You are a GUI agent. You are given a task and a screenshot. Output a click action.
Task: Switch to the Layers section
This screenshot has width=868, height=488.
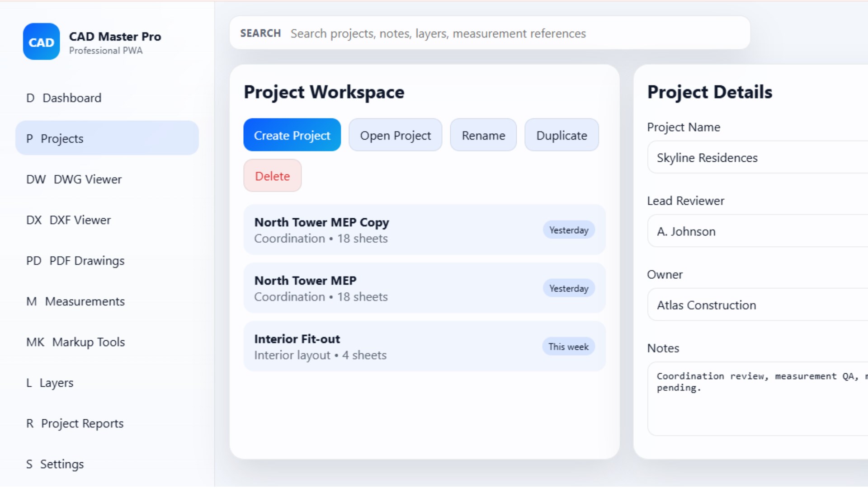[x=107, y=383]
